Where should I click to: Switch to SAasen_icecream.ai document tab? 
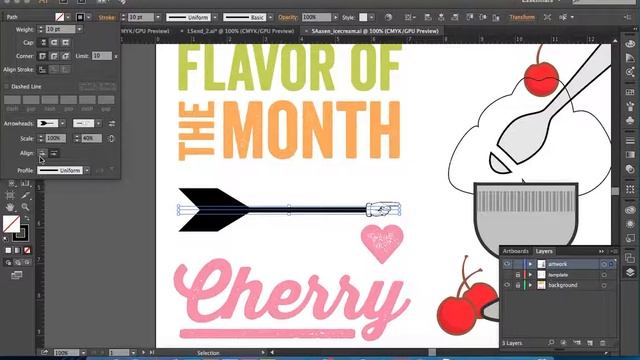click(x=374, y=31)
